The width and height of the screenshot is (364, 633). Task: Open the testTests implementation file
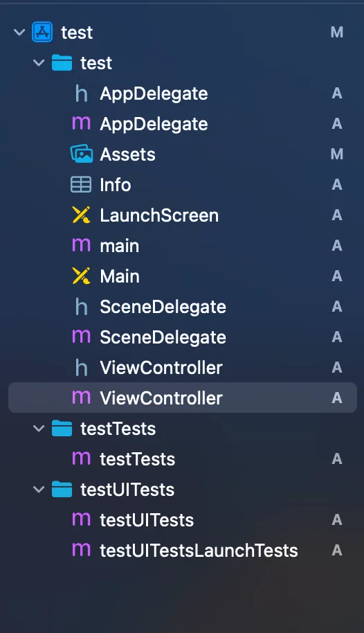pyautogui.click(x=183, y=459)
